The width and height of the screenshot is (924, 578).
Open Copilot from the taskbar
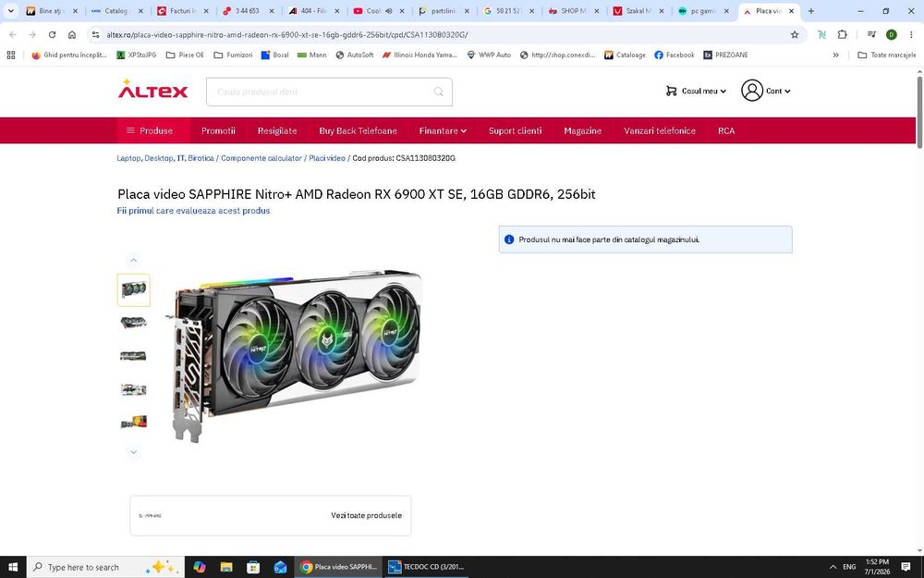(x=200, y=567)
